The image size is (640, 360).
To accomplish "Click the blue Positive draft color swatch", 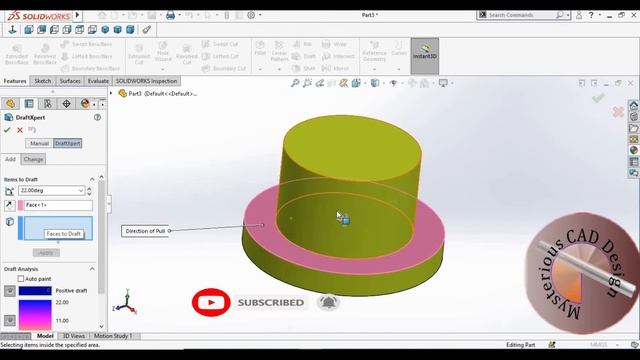I will (35, 291).
